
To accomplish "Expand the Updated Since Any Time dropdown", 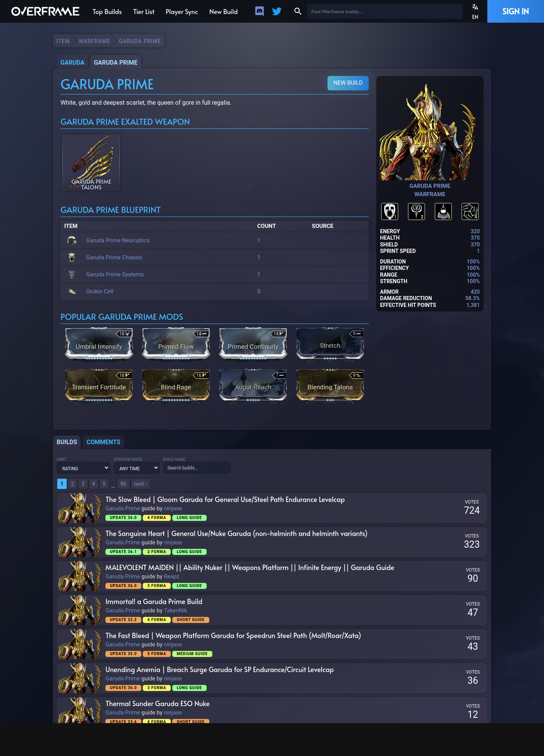I will click(136, 468).
